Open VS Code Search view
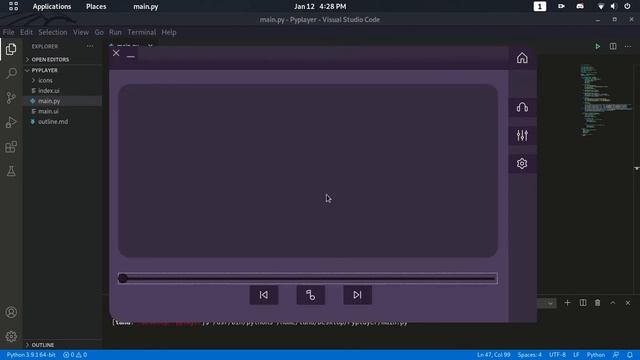The height and width of the screenshot is (360, 640). 11,73
